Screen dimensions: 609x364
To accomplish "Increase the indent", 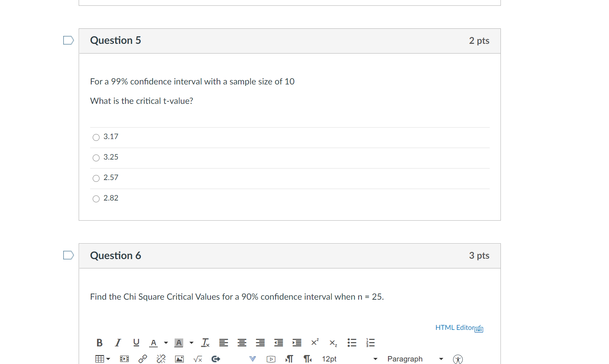I will tap(297, 343).
